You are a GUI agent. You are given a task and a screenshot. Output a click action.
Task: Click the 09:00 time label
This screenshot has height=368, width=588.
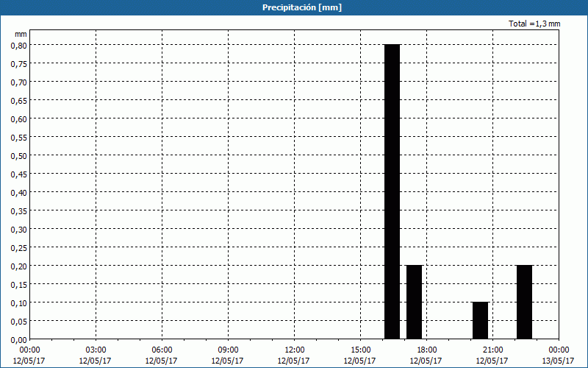click(228, 350)
